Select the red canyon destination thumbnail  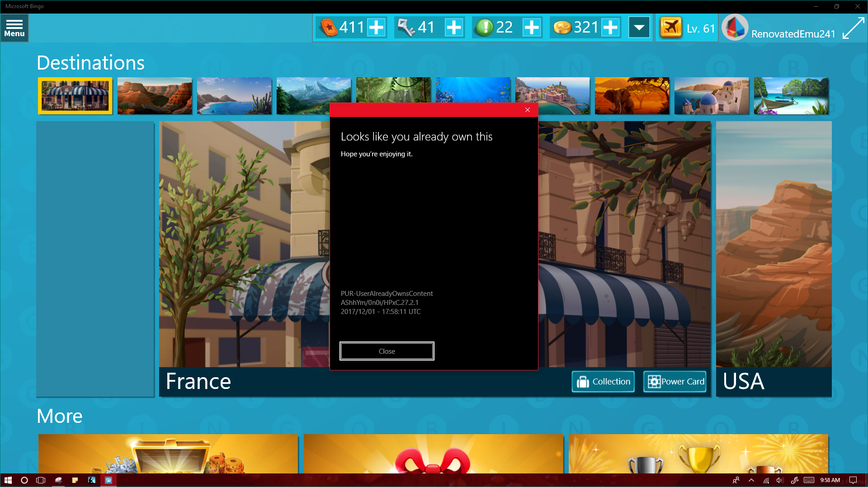pyautogui.click(x=155, y=96)
